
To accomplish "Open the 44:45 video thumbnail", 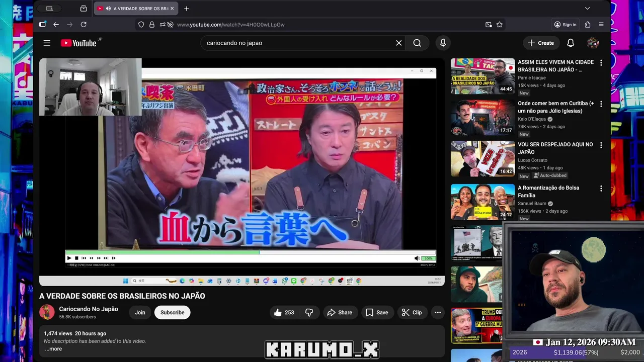I will pos(482,76).
